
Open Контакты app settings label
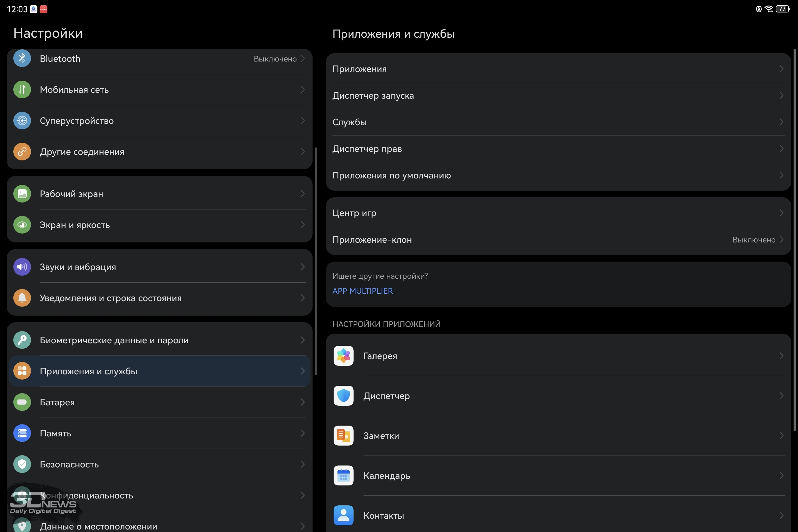[384, 515]
